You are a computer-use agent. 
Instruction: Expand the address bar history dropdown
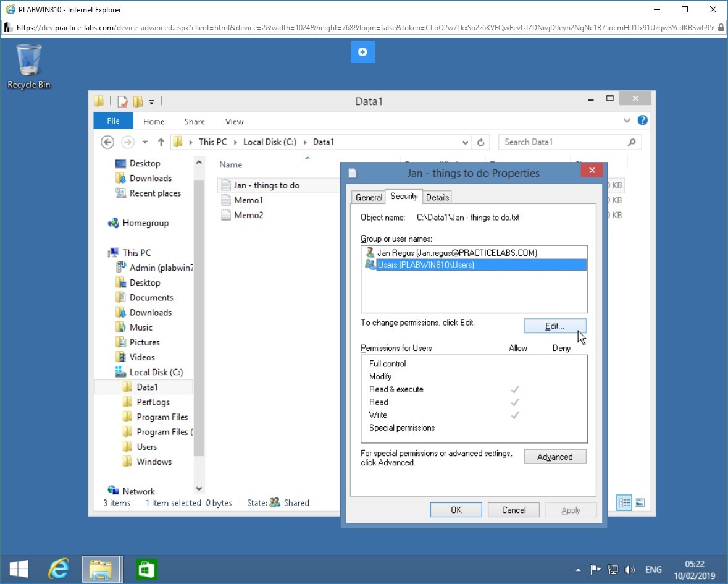click(465, 143)
